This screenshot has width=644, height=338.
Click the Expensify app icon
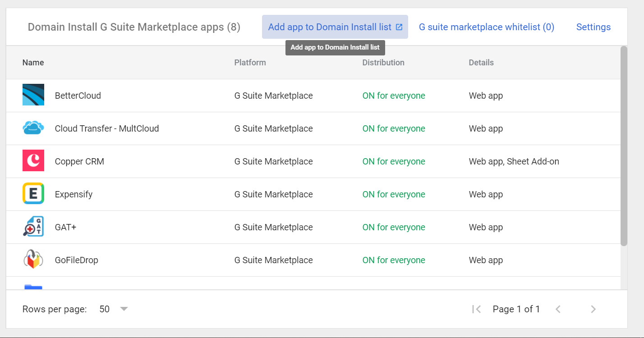click(x=33, y=193)
